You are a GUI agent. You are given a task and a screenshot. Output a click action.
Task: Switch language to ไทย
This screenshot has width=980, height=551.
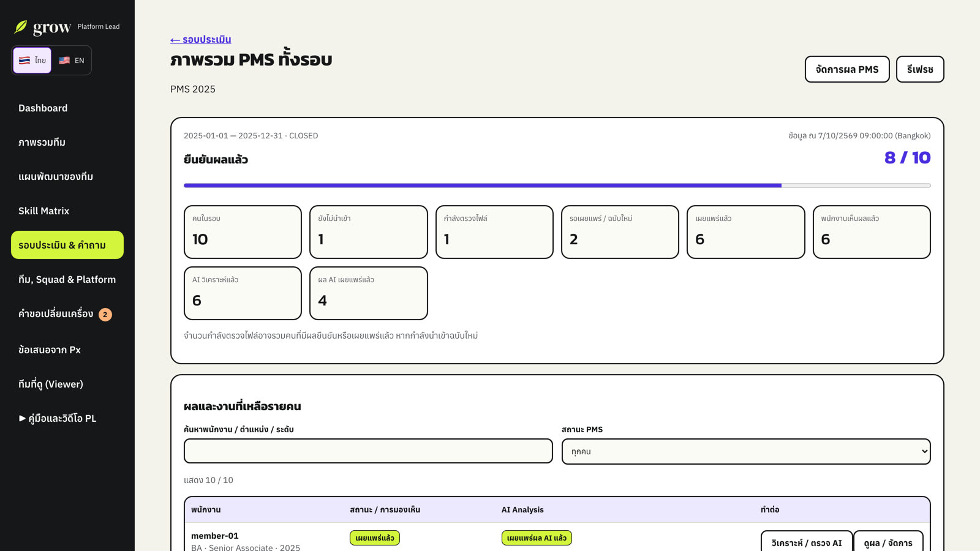coord(32,61)
